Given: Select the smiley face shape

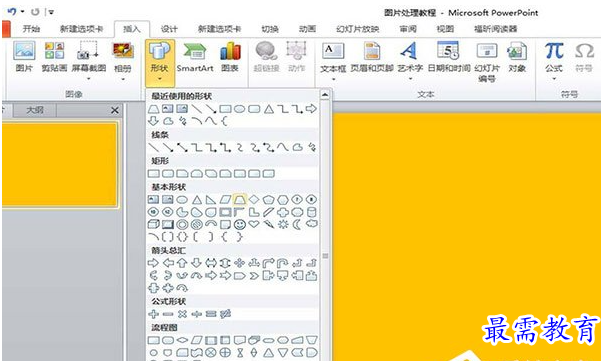Looking at the screenshot, I should [240, 224].
